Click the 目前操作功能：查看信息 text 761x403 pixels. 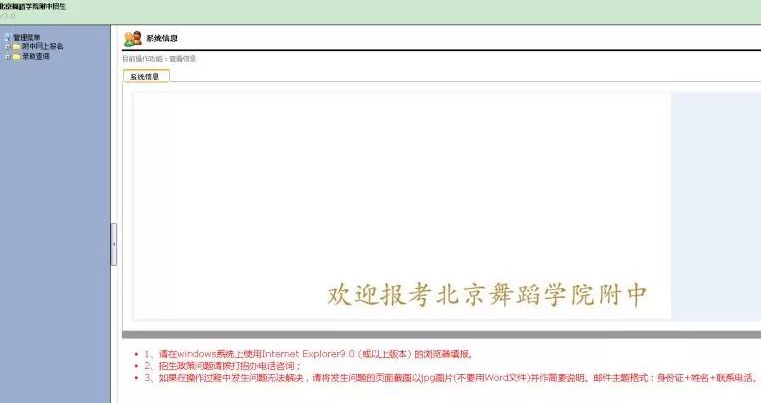coord(159,59)
